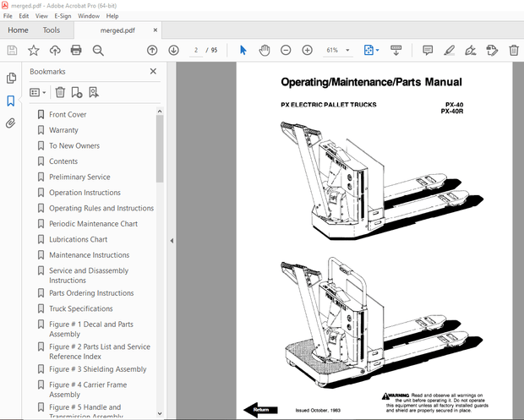Close the merged.pdf tab
This screenshot has width=524, height=420.
coord(156,30)
